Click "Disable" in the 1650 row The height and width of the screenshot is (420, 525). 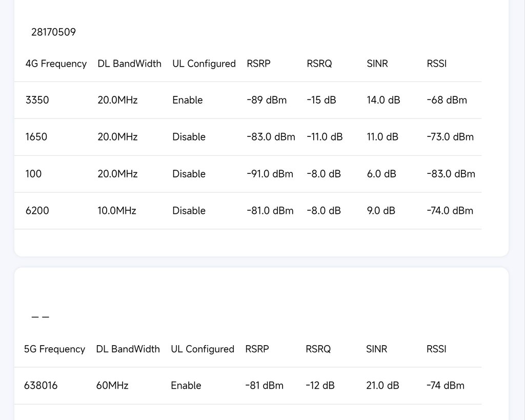pos(189,137)
